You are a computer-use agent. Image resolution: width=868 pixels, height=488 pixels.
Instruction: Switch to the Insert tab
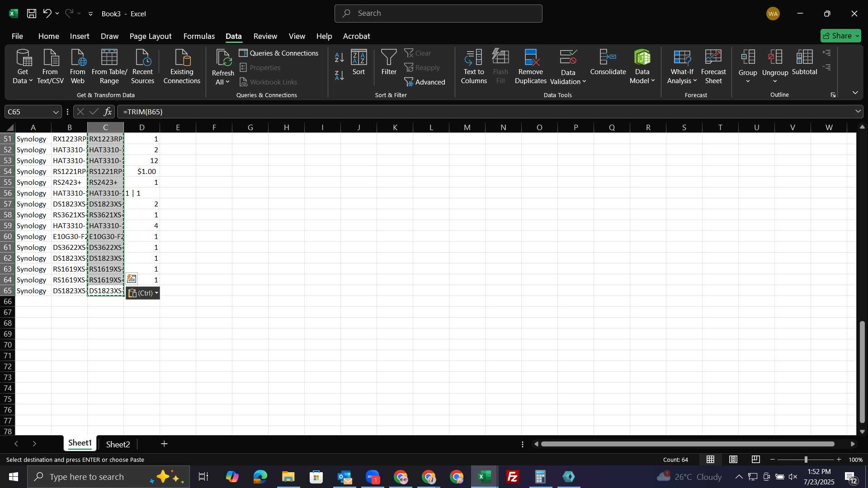point(80,36)
